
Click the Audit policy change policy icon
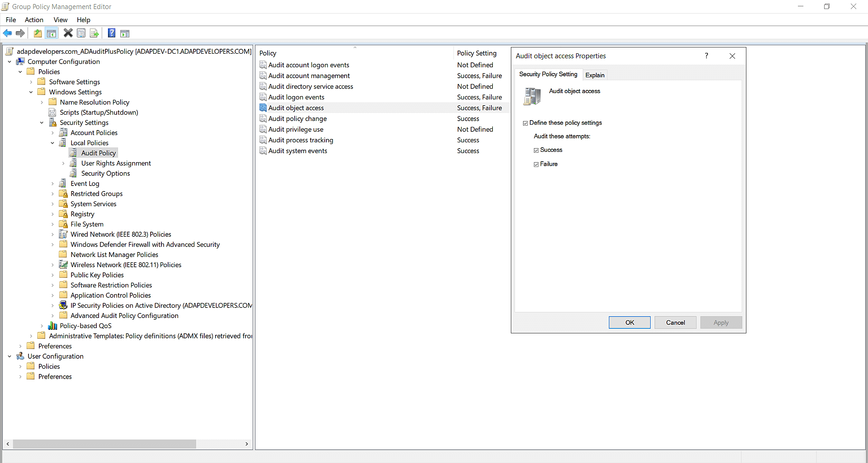pyautogui.click(x=263, y=118)
